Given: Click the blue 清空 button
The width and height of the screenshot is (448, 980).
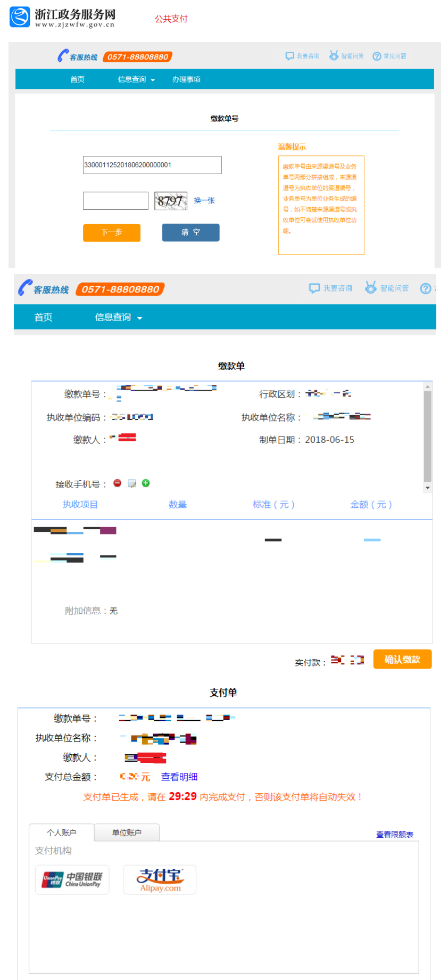Looking at the screenshot, I should point(190,233).
